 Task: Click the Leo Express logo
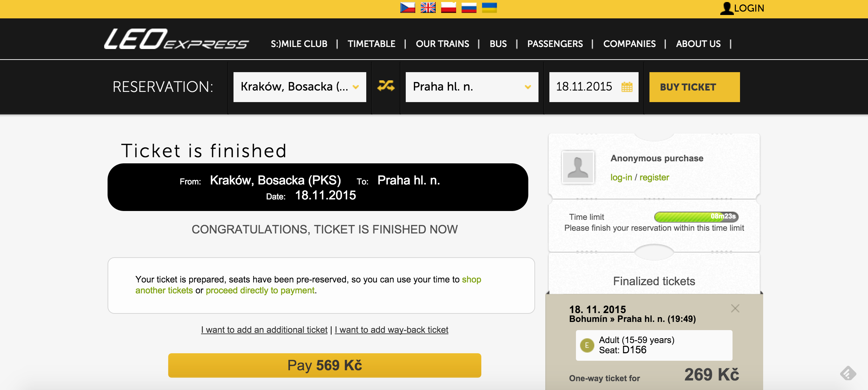tap(176, 39)
